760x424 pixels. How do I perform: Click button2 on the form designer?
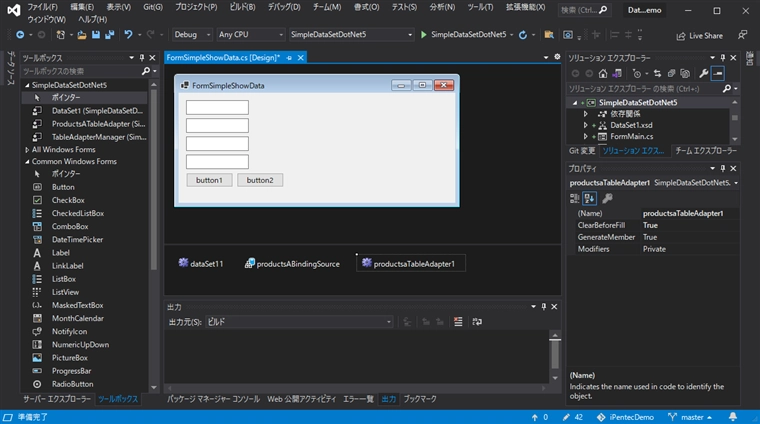260,180
